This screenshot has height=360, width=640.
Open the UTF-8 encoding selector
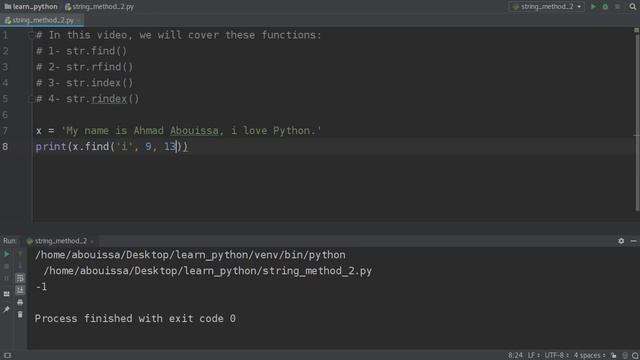click(x=556, y=355)
